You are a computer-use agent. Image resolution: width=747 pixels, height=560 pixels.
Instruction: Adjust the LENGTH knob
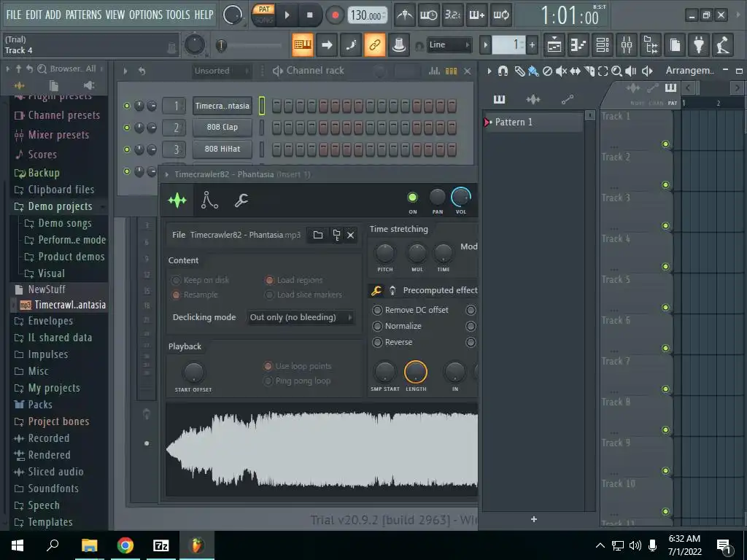tap(415, 372)
